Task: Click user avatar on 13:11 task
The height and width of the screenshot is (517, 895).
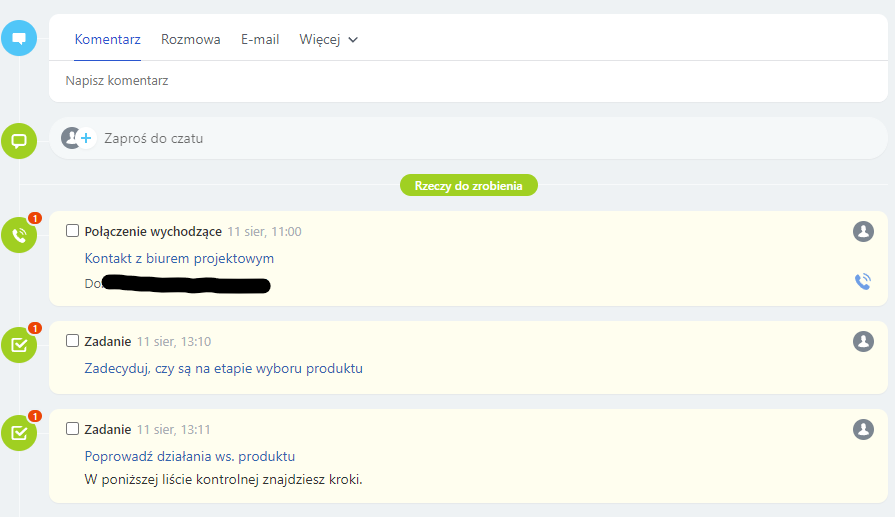Action: (x=863, y=430)
